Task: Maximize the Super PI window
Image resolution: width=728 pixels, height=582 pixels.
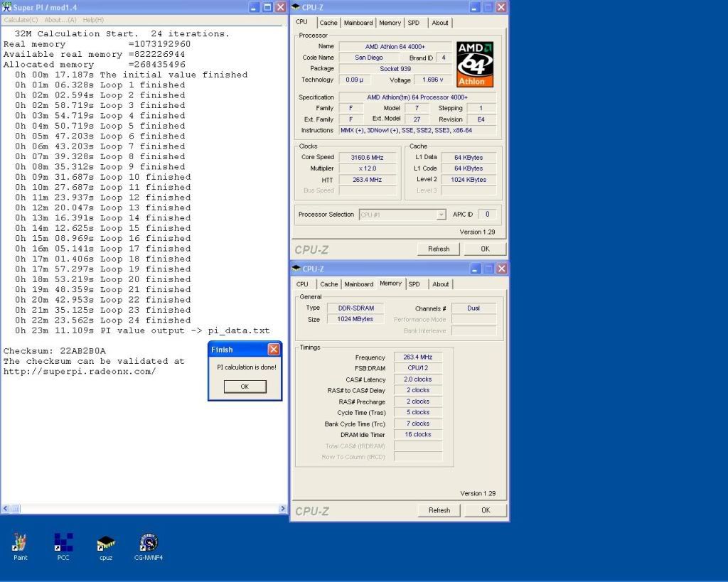Action: click(267, 7)
